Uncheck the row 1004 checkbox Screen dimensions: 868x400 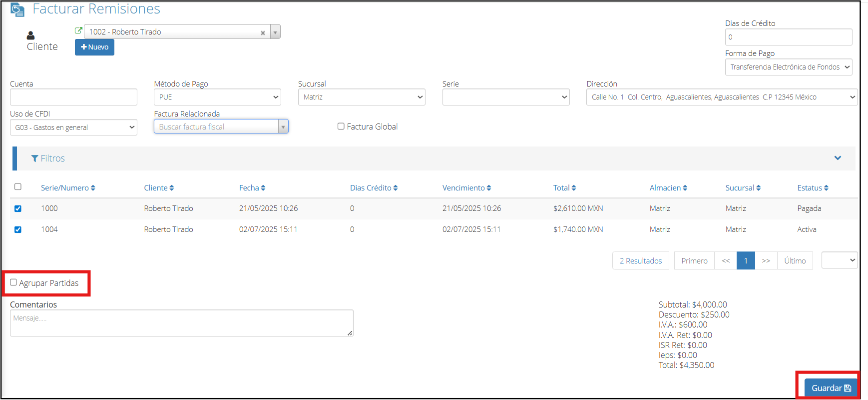pyautogui.click(x=18, y=229)
